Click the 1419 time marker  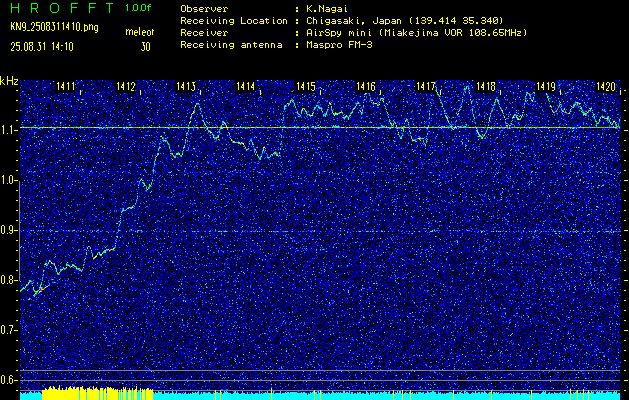click(x=546, y=86)
